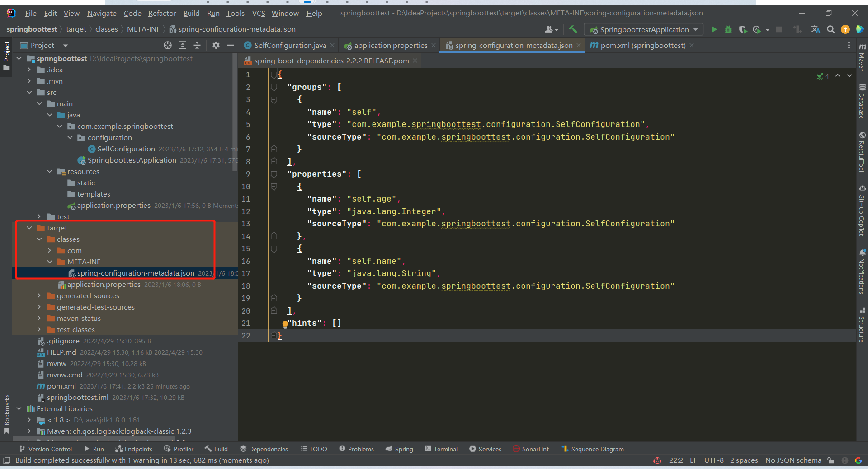Image resolution: width=868 pixels, height=469 pixels.
Task: Open the user account icon dropdown
Action: click(x=551, y=29)
